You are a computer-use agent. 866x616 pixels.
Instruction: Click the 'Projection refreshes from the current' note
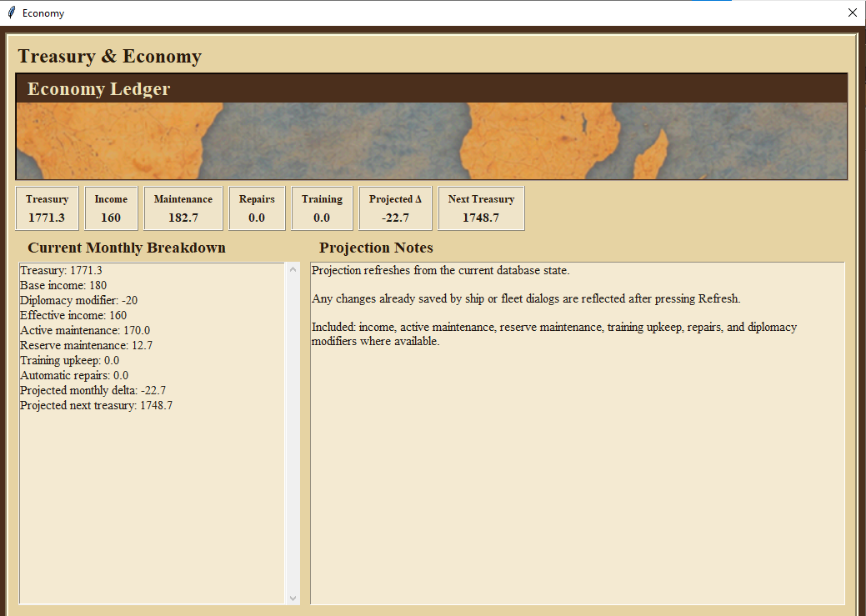pyautogui.click(x=441, y=270)
